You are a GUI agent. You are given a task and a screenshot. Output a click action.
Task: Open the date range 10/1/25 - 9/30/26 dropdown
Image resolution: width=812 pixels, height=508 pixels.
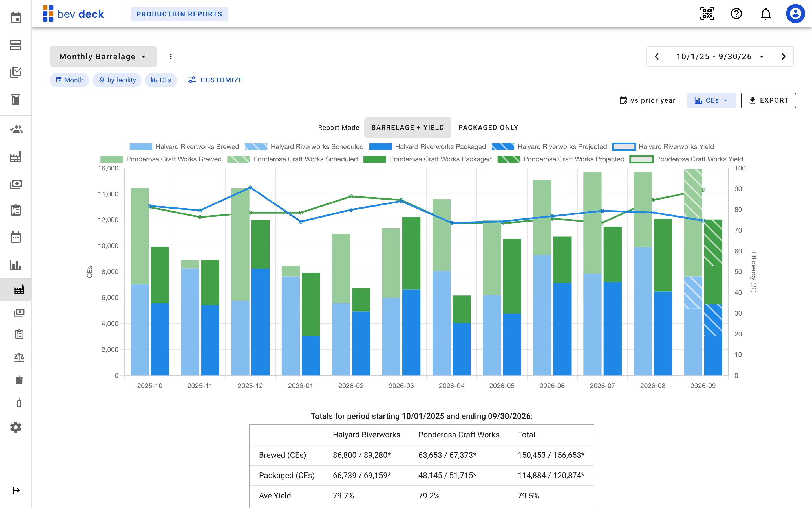(x=720, y=56)
